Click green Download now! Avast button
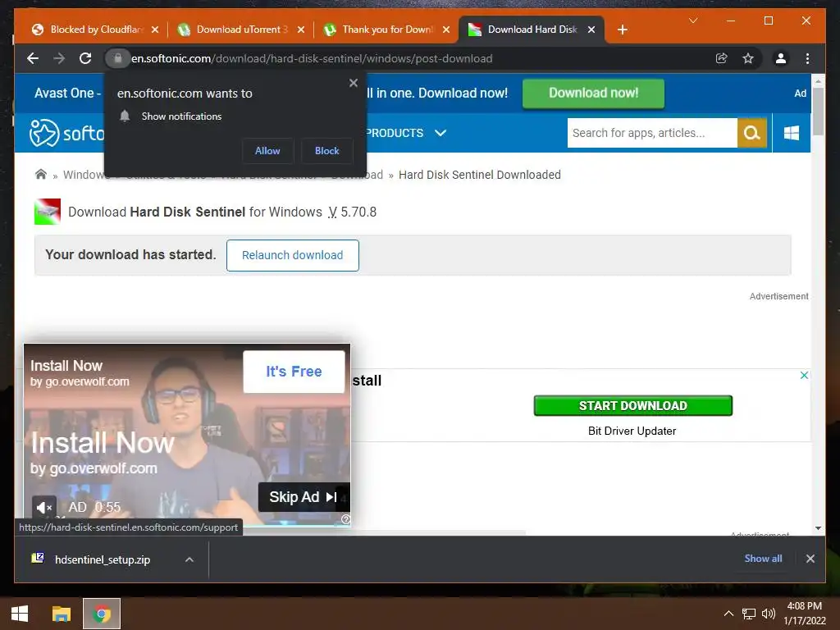This screenshot has height=630, width=840. 593,94
